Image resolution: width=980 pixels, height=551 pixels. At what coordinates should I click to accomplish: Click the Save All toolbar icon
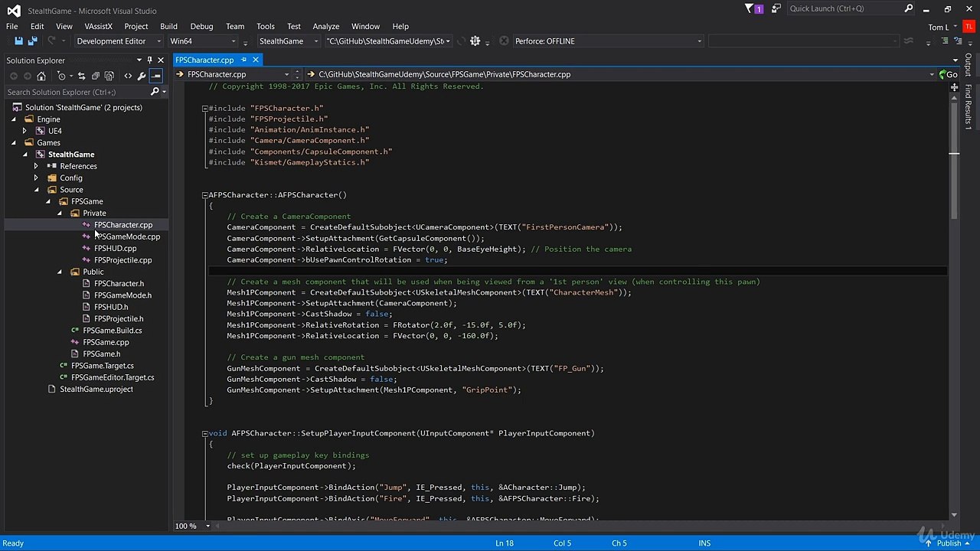pyautogui.click(x=32, y=41)
